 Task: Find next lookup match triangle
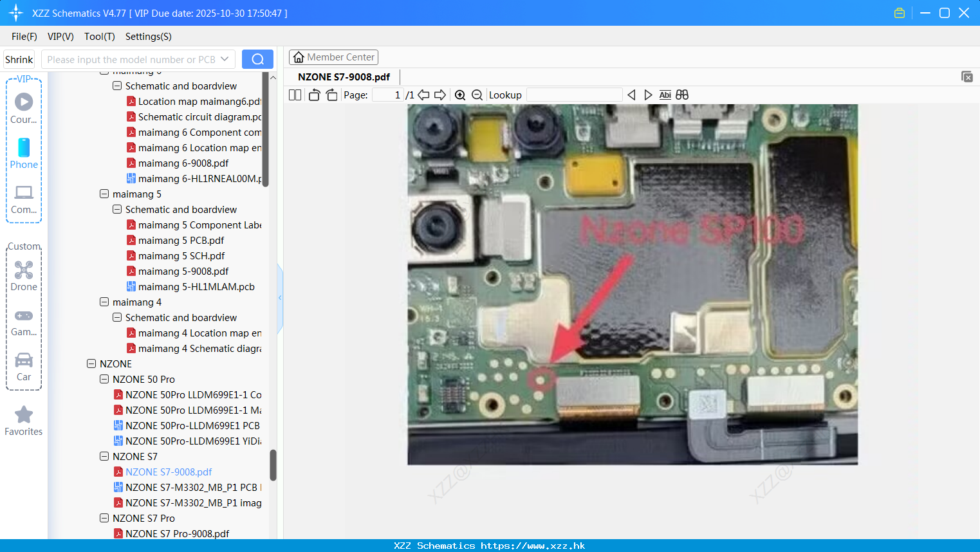(648, 95)
